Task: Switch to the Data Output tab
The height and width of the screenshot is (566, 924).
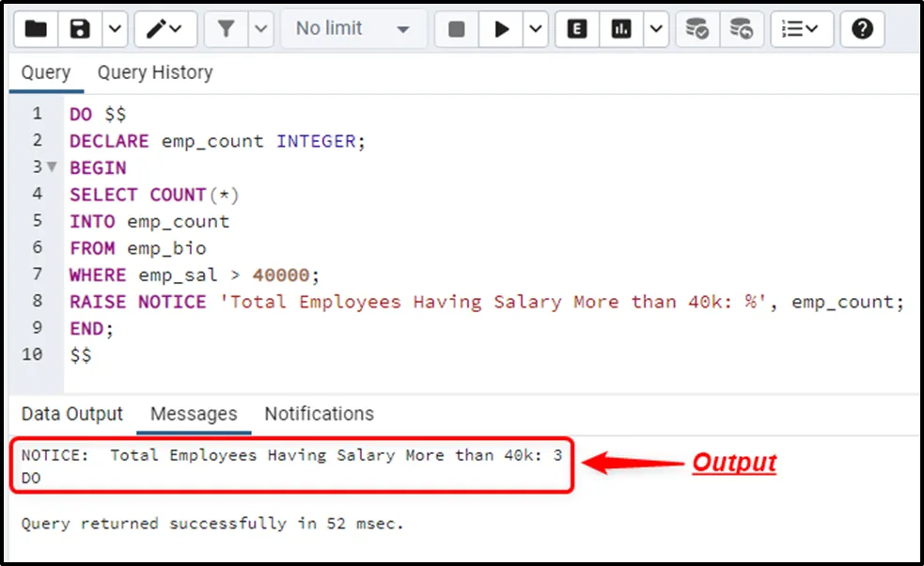Action: click(x=72, y=414)
